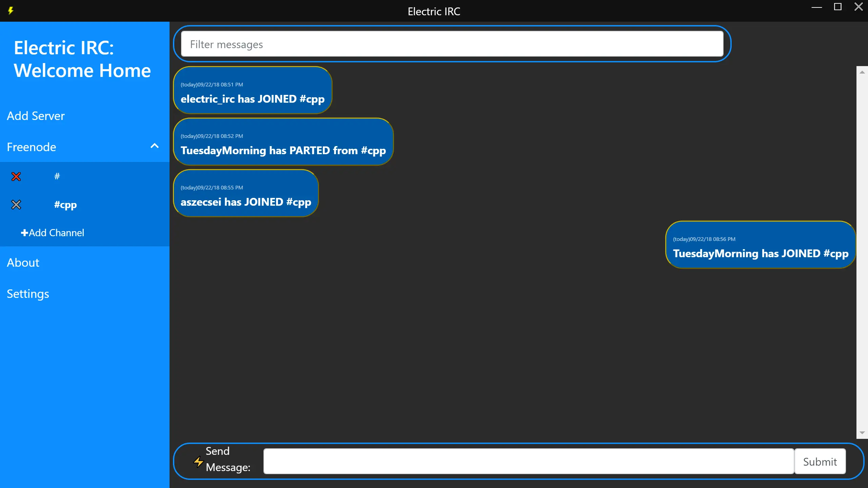
Task: Click the Add Channel link
Action: tap(53, 233)
